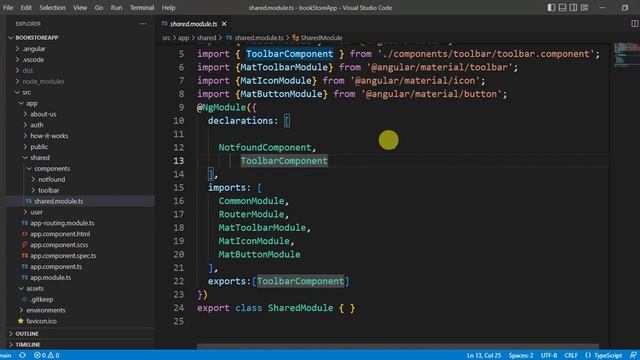Toggle primary side bar layout icon
The width and height of the screenshot is (640, 360).
(x=551, y=7)
